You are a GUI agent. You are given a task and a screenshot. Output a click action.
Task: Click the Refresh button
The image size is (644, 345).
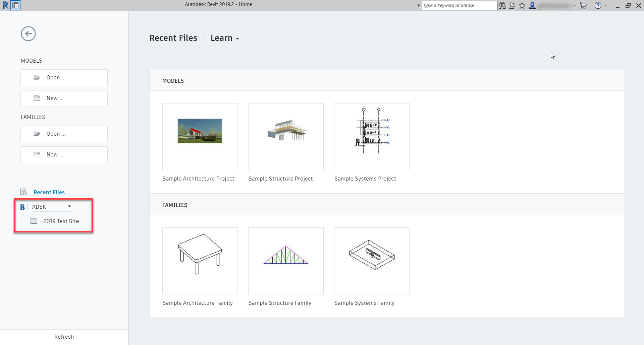(x=64, y=337)
